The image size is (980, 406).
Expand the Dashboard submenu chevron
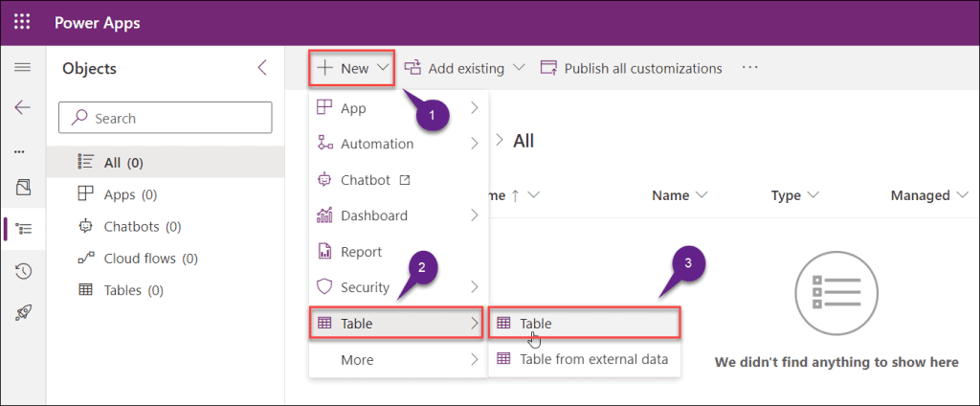tap(475, 215)
